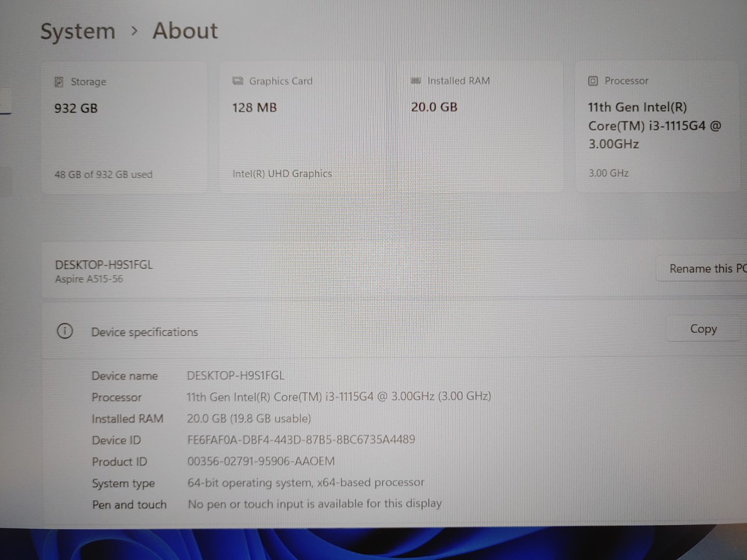Open the Storage card showing 932 GB
Screen dimensions: 747x560
(125, 127)
